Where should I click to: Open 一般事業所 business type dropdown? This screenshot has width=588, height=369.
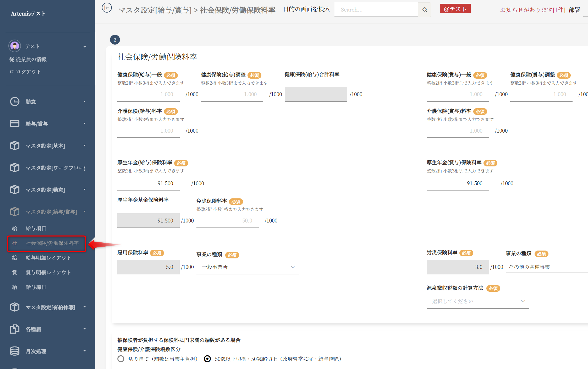[x=248, y=267]
